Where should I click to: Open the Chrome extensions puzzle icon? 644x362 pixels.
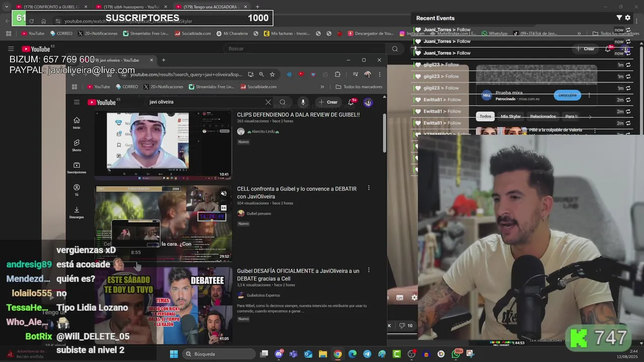coord(338,74)
